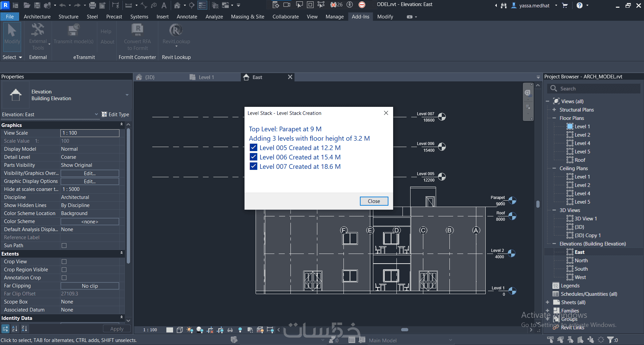Open the File menu
Screen dimensions: 644x345
pyautogui.click(x=10, y=16)
